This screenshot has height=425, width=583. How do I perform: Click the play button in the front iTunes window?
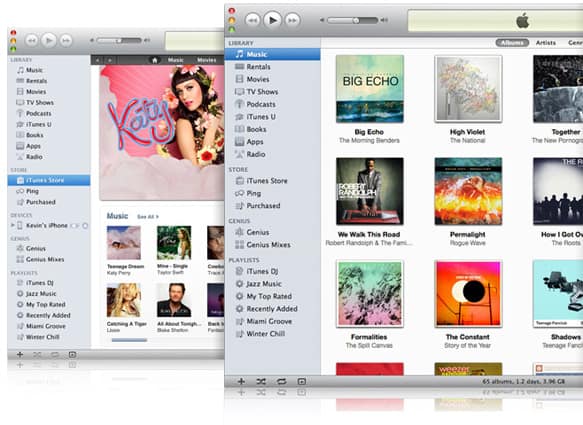(x=273, y=20)
